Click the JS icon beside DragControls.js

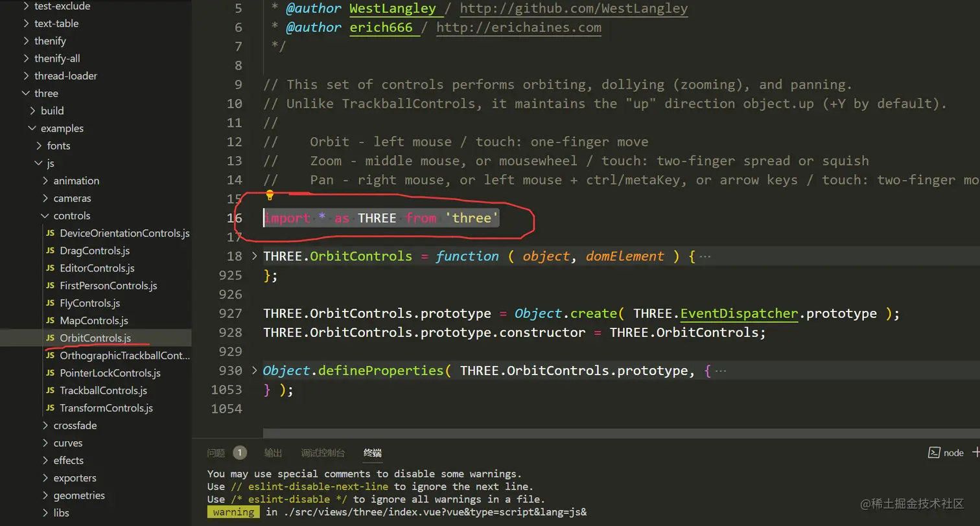pyautogui.click(x=51, y=251)
